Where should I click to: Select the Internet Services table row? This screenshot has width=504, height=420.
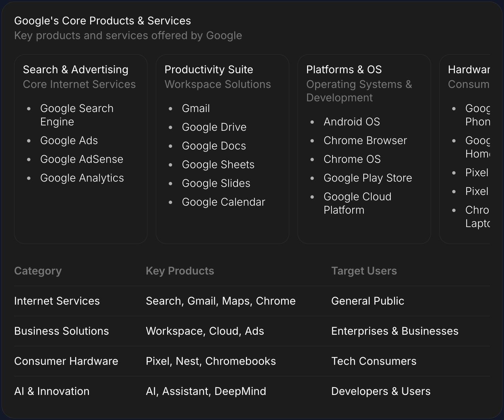pos(57,301)
